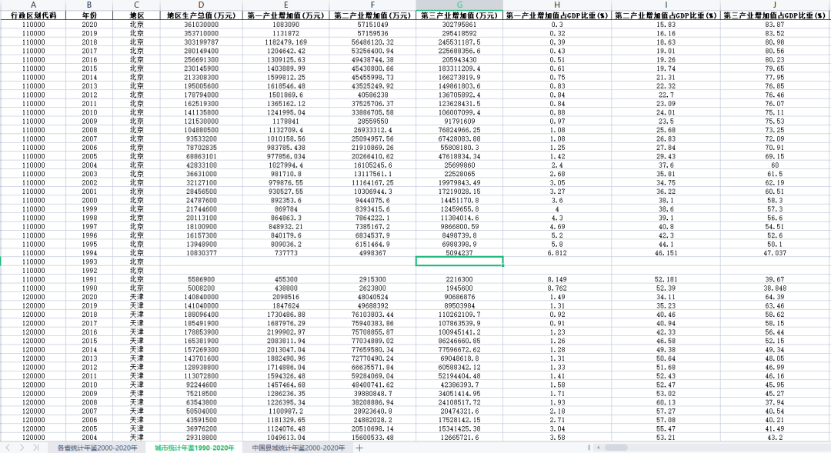The image size is (831, 453).
Task: Click the 第一产业增加值占GDP比重(%) header cell
Action: pos(557,15)
